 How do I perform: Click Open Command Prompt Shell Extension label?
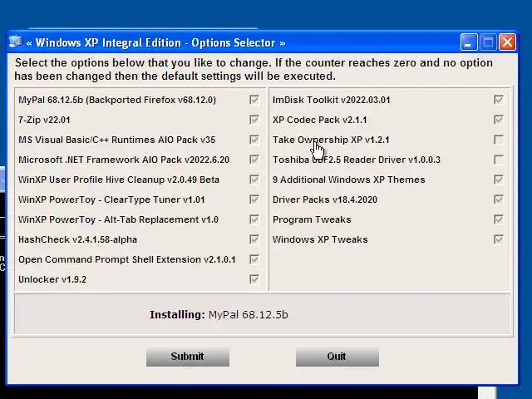127,259
